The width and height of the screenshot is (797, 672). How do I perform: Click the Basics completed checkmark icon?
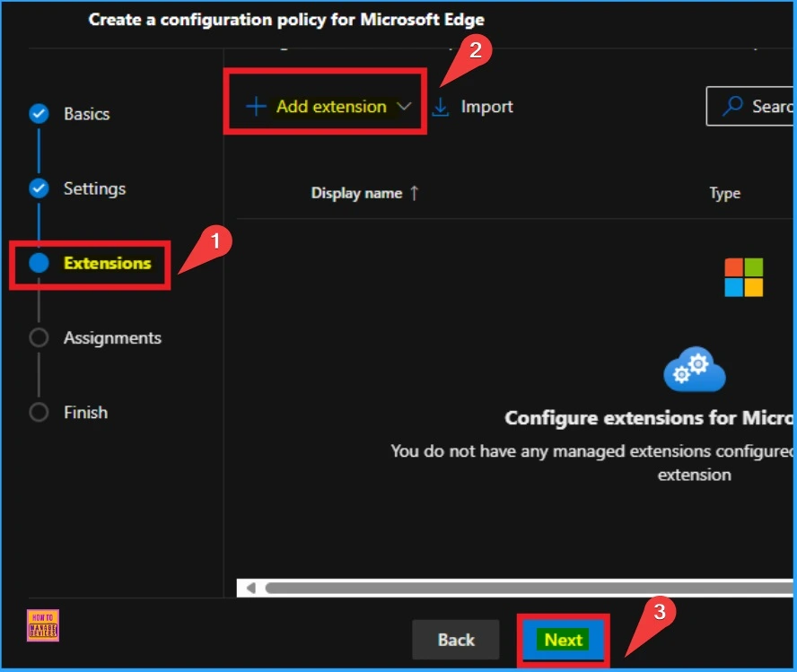pyautogui.click(x=39, y=114)
